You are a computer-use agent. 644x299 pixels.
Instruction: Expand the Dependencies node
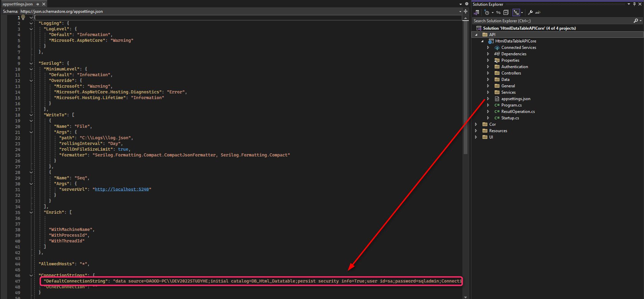point(488,54)
